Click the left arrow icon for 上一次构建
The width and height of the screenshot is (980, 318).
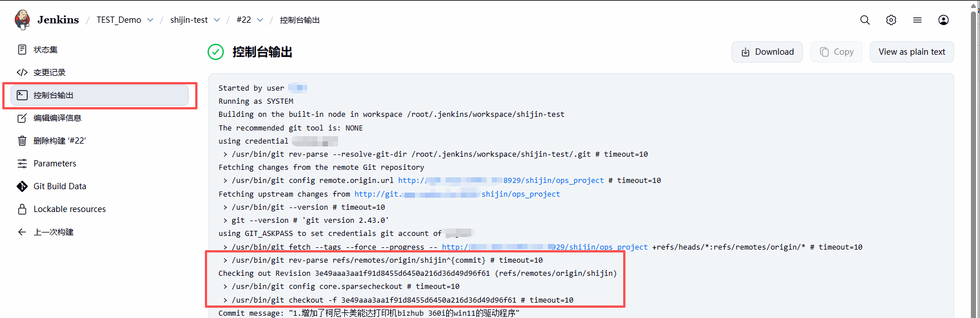pos(22,232)
